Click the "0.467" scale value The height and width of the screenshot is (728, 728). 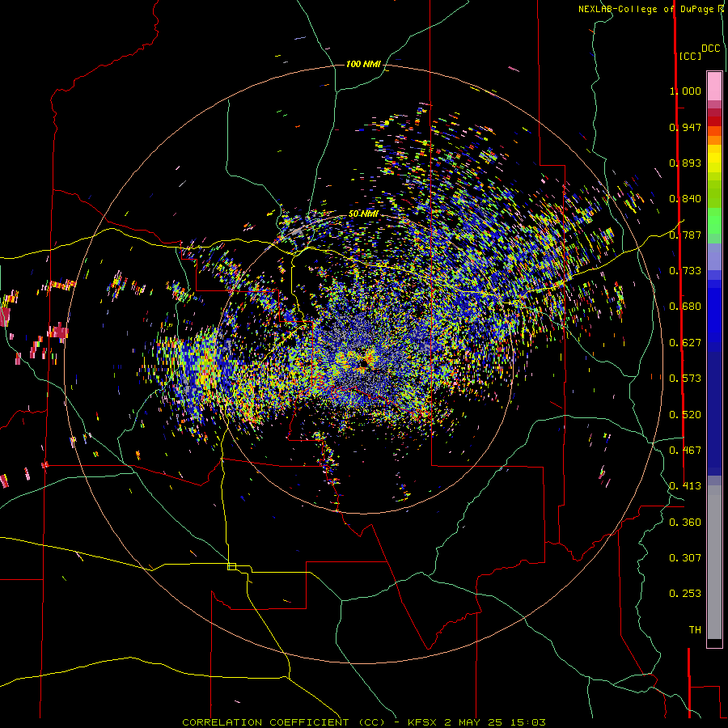pyautogui.click(x=685, y=451)
